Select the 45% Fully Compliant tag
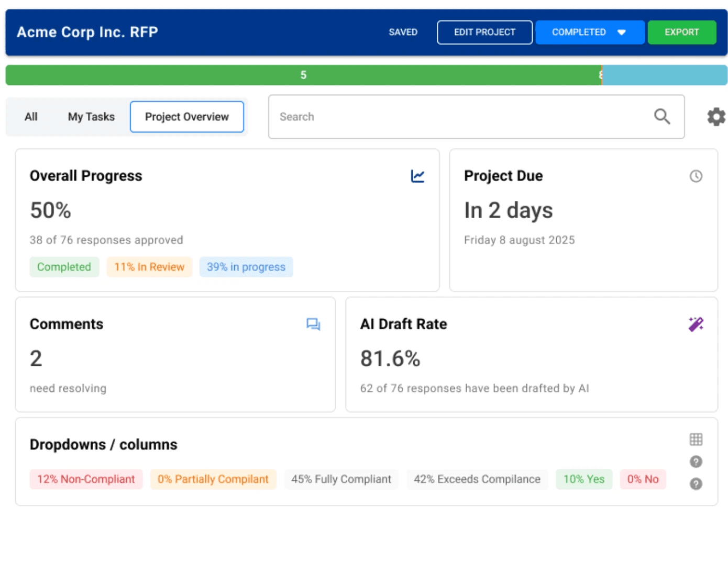The image size is (728, 562). [x=341, y=479]
